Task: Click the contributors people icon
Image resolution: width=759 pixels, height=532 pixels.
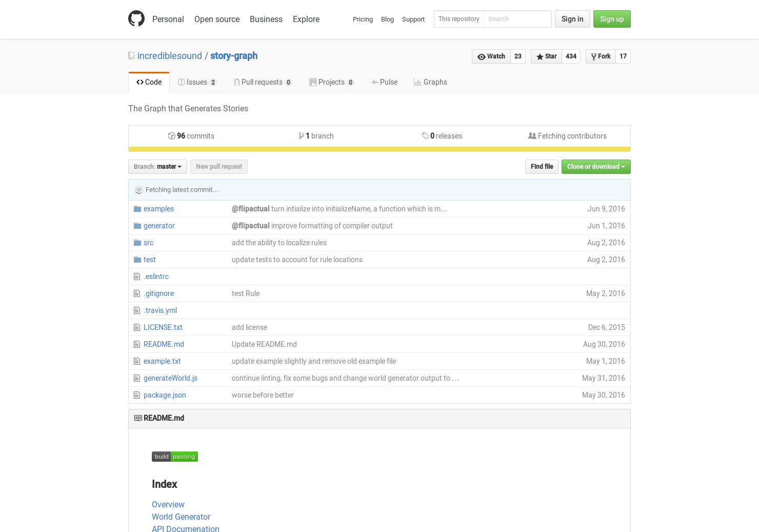Action: coord(532,136)
